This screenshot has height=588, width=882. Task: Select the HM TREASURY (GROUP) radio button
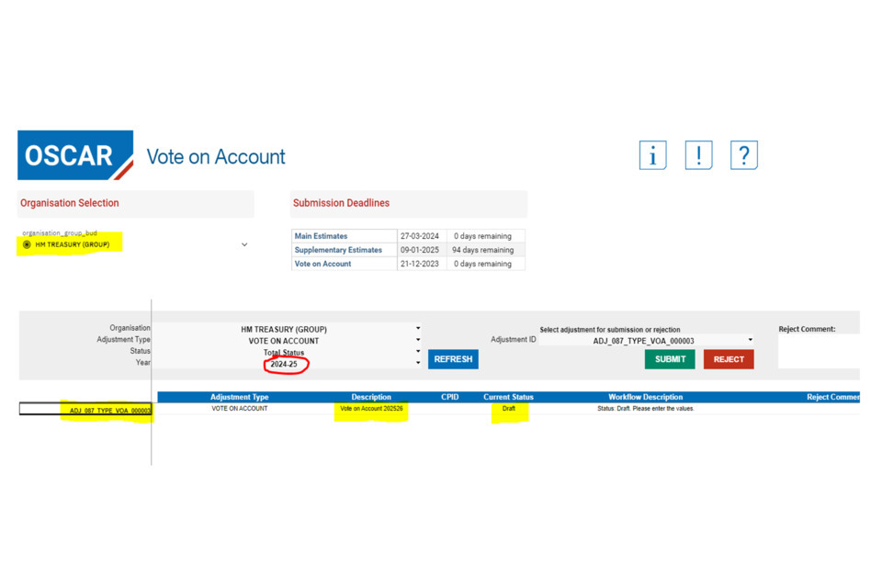[x=27, y=245]
